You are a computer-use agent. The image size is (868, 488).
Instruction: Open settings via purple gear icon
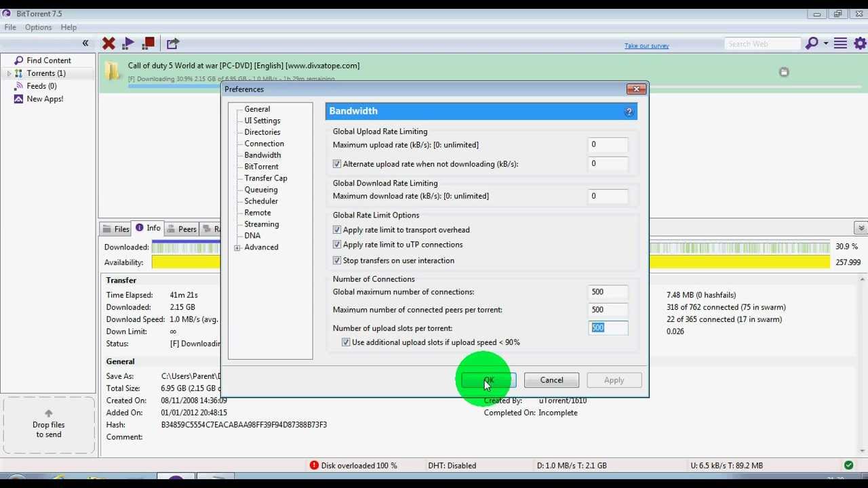[x=860, y=43]
